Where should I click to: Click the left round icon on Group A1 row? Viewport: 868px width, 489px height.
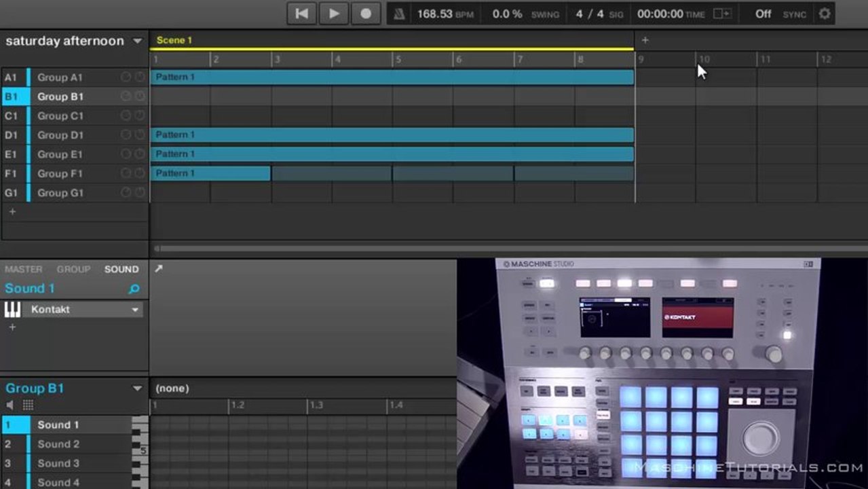click(x=126, y=77)
